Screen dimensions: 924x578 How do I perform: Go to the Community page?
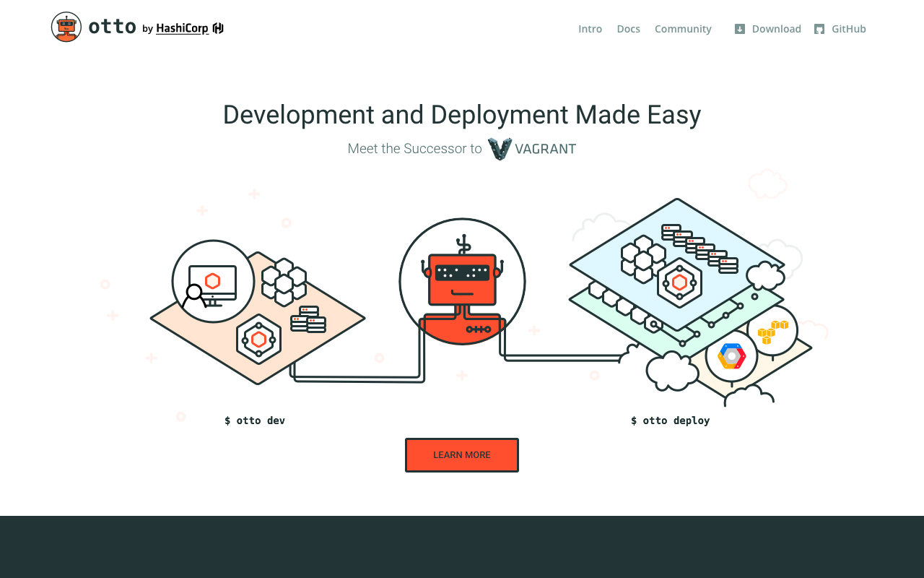tap(683, 29)
